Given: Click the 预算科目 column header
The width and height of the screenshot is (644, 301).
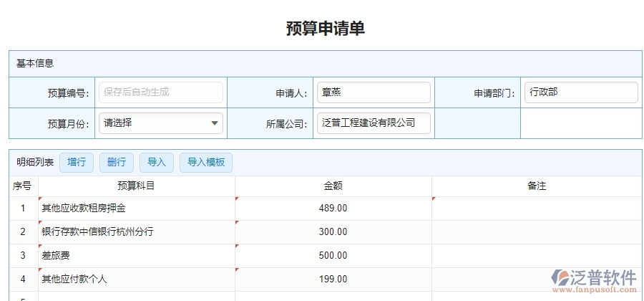Looking at the screenshot, I should [137, 186].
